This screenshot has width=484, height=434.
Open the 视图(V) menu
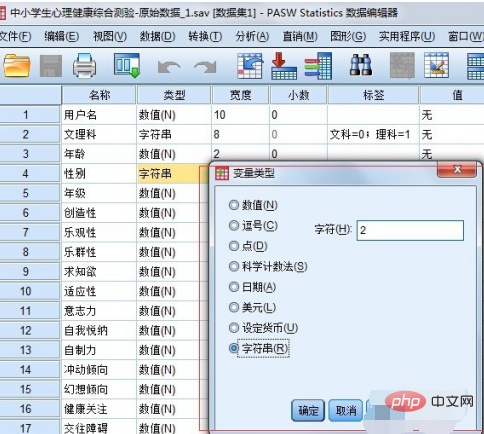click(110, 36)
